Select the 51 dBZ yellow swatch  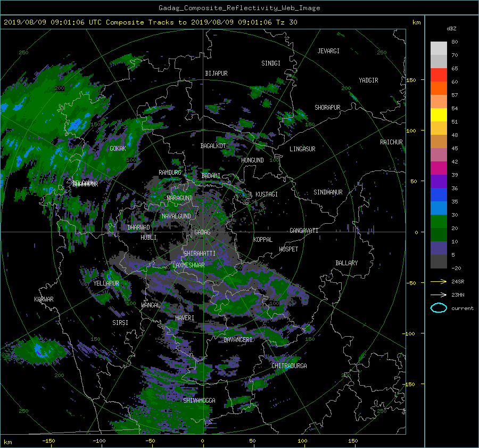pos(439,115)
